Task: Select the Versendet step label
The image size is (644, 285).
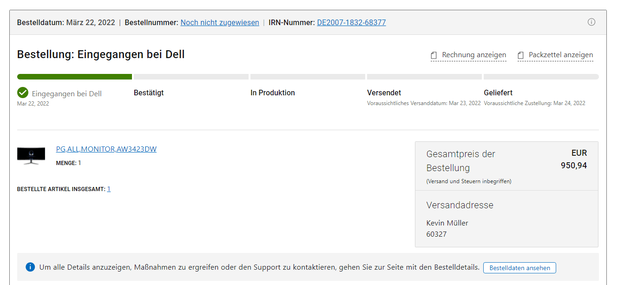Action: tap(384, 93)
